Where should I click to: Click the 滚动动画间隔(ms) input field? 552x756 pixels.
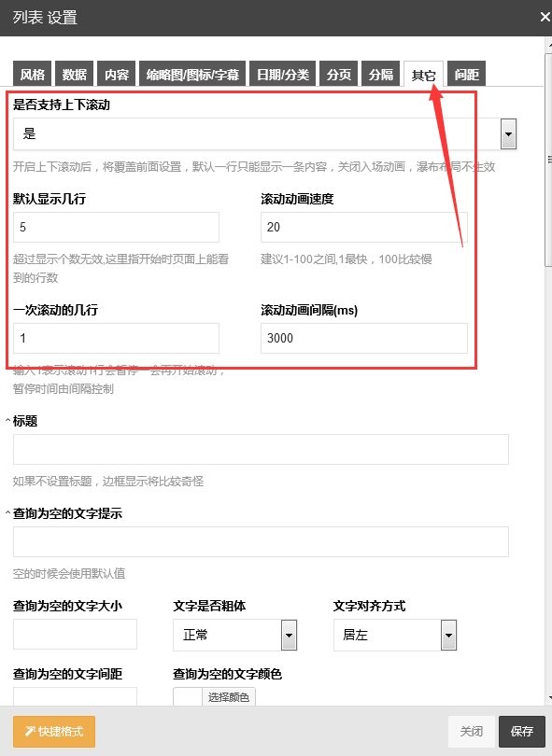pyautogui.click(x=364, y=338)
